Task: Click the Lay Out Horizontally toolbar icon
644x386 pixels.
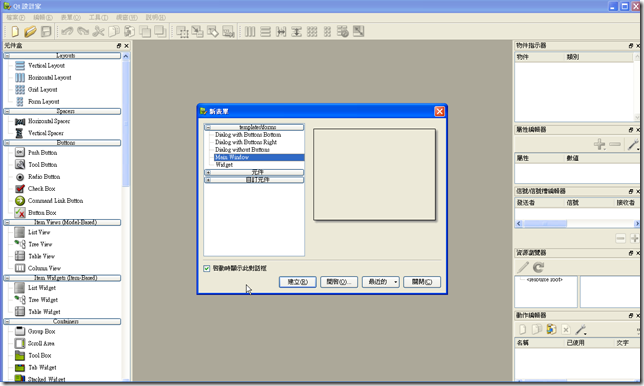Action: tap(250, 31)
